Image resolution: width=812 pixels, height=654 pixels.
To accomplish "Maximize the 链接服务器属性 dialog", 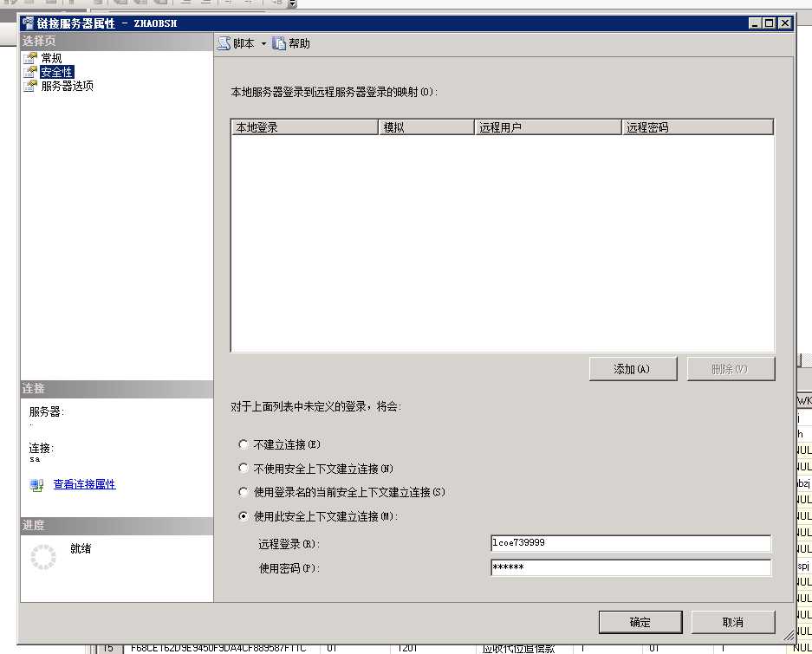I will [x=770, y=23].
